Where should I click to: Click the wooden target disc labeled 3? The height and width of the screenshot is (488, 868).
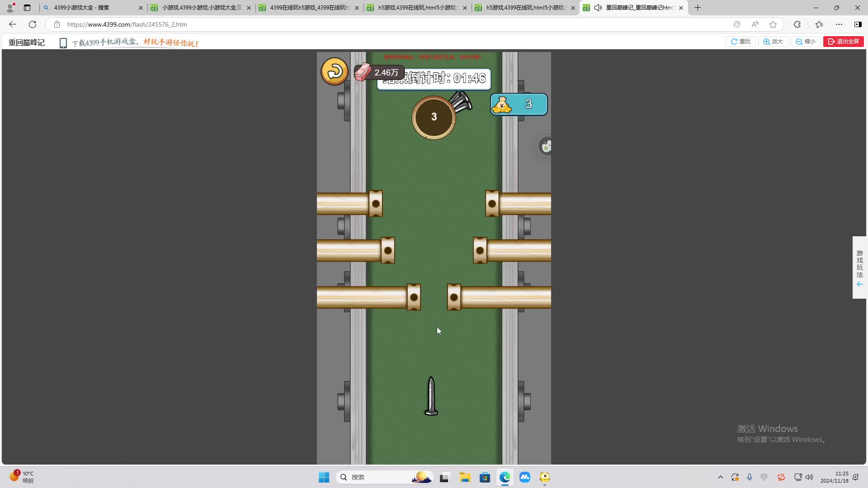click(x=434, y=117)
